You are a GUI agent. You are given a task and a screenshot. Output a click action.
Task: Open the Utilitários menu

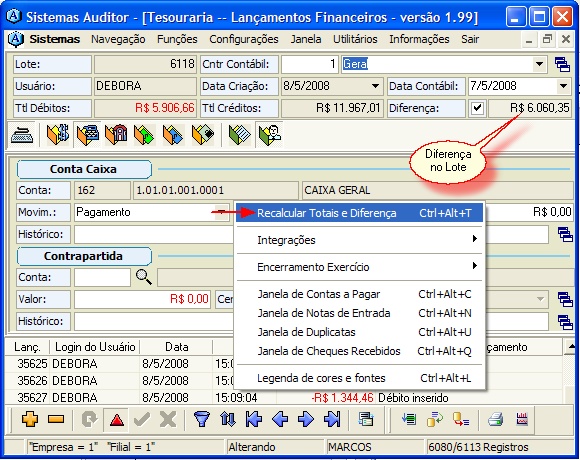tap(355, 39)
